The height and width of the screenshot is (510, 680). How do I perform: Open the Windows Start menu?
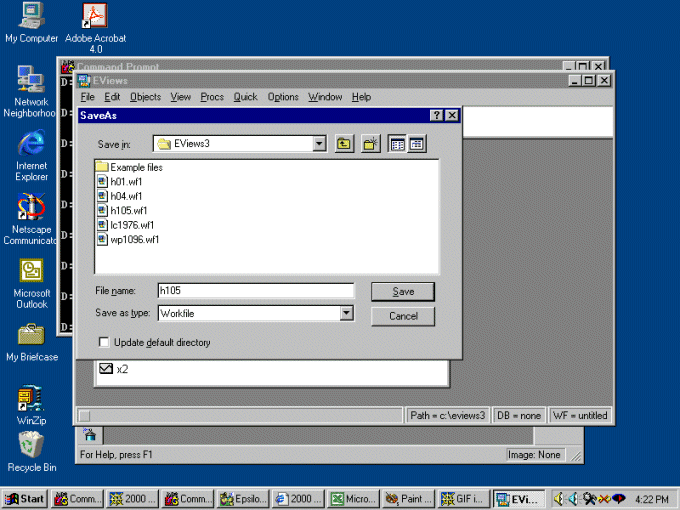click(x=25, y=499)
